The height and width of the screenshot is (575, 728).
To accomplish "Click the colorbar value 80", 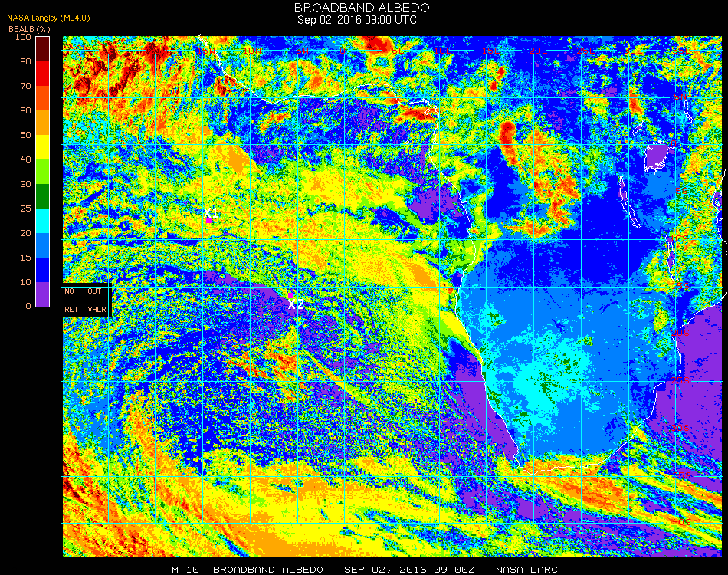I will click(x=25, y=61).
